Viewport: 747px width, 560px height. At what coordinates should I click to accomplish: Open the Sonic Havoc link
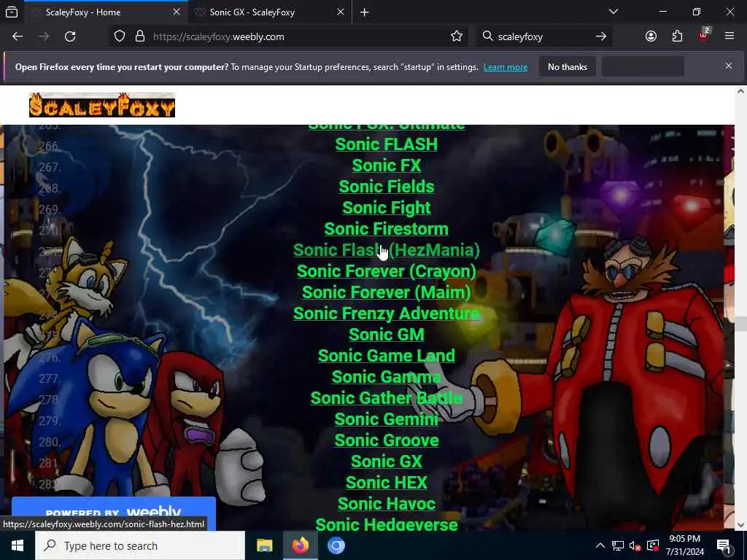pyautogui.click(x=387, y=503)
